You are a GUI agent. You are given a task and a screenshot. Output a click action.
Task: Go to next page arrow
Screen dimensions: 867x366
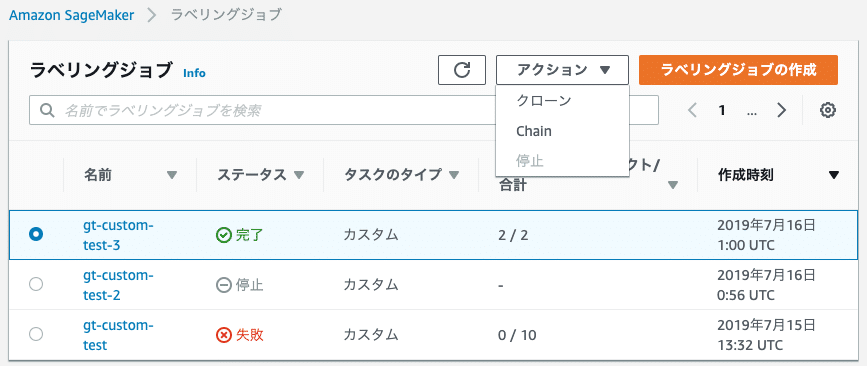(781, 111)
